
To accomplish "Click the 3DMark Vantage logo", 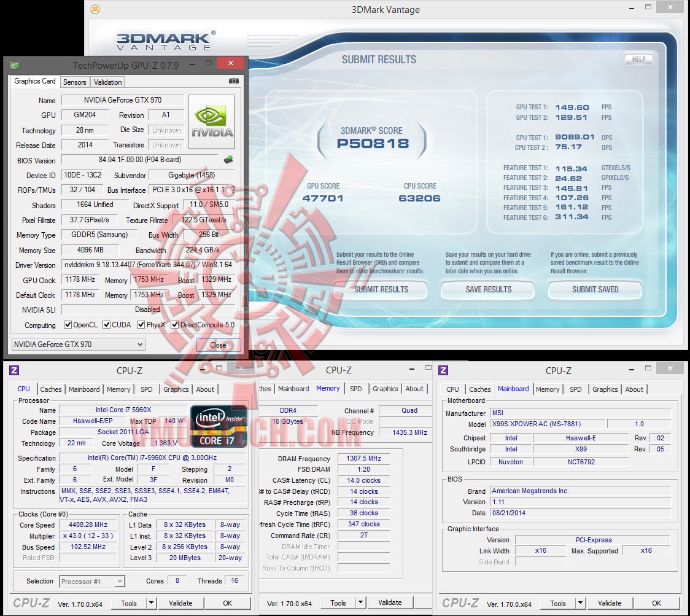I will [166, 41].
